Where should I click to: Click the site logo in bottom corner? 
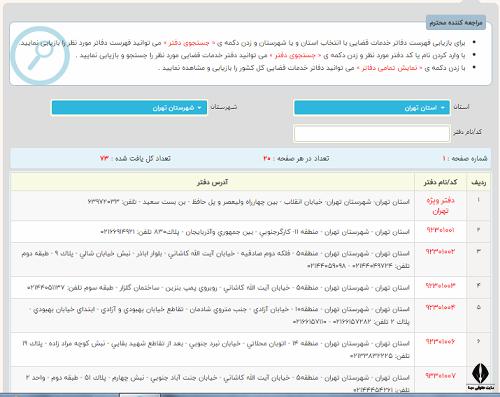click(480, 377)
